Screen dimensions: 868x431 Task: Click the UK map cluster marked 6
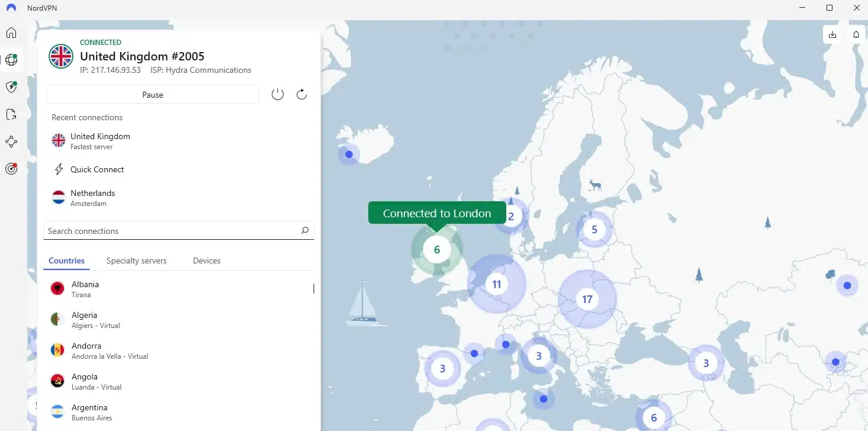437,249
